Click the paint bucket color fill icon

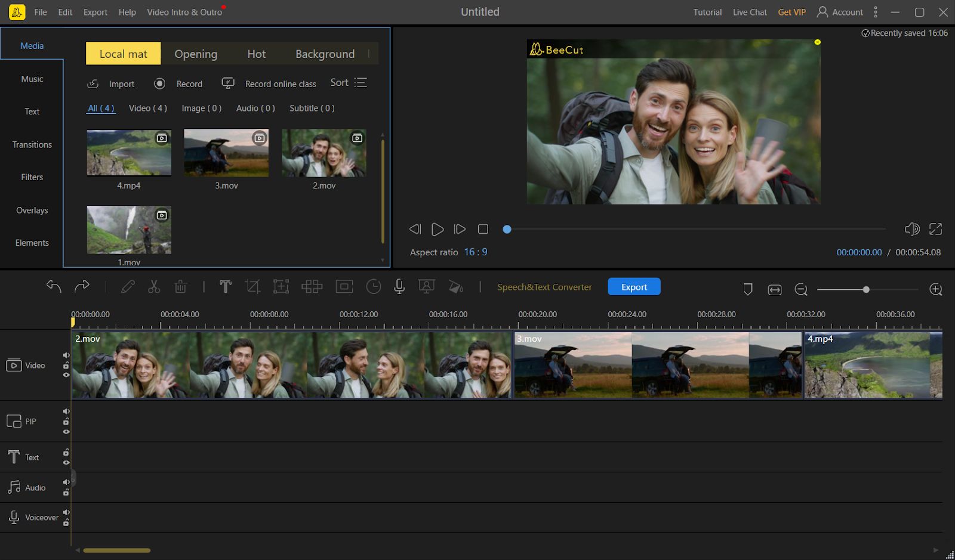pos(455,287)
